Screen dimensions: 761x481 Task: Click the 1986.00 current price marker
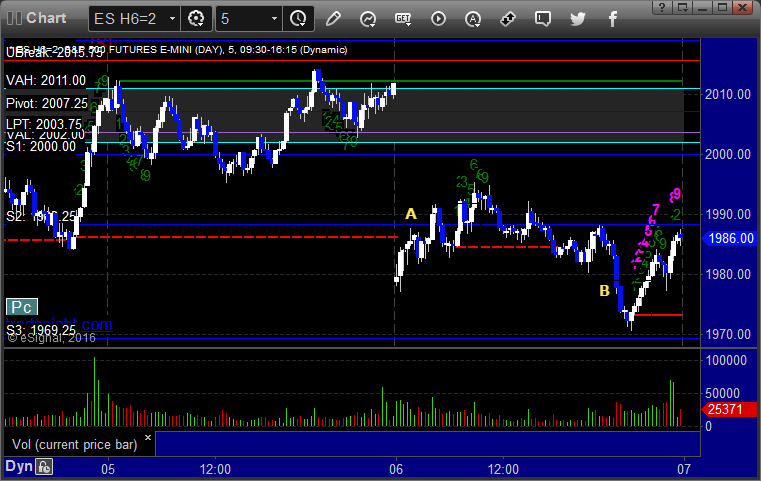point(729,238)
